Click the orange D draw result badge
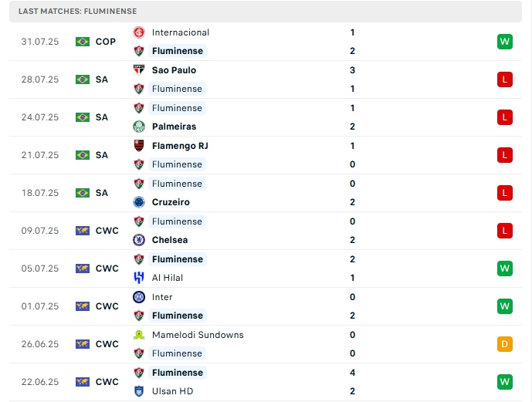Image resolution: width=532 pixels, height=402 pixels. pyautogui.click(x=505, y=344)
